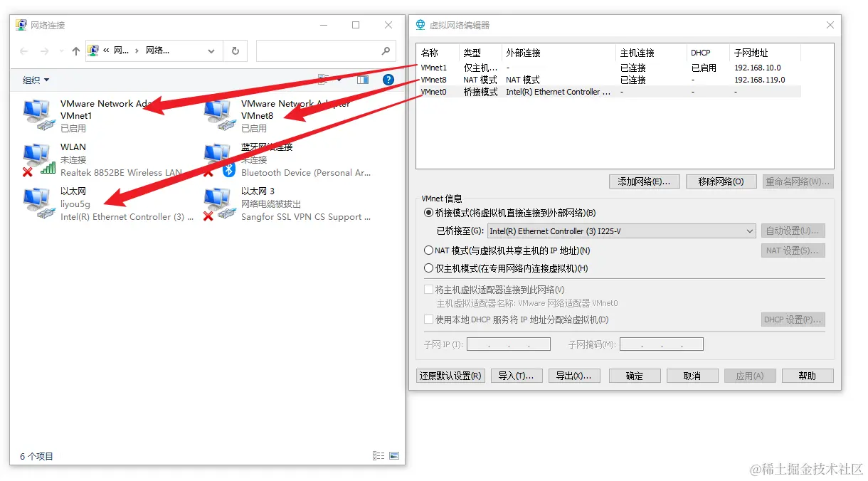Switch to details view in status bar
Screen dimensions: 868x481
(x=379, y=456)
